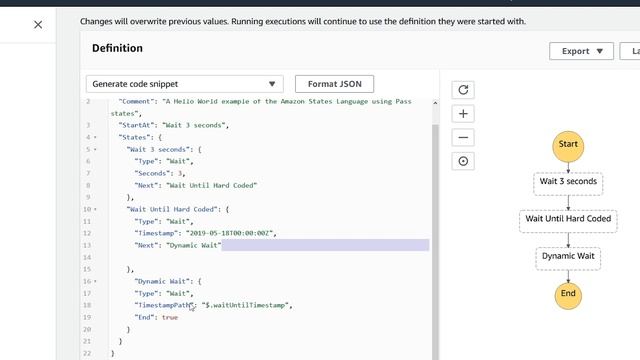Image resolution: width=640 pixels, height=360 pixels.
Task: Click "TimestampPath" key on line 18
Action: (x=165, y=305)
